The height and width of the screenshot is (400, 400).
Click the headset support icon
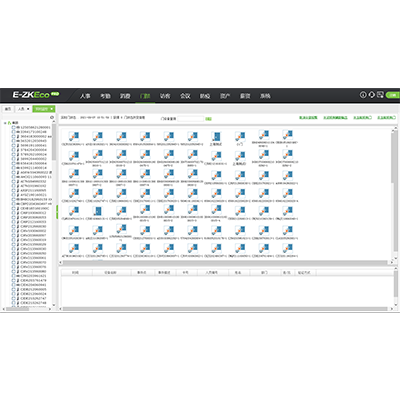point(372,95)
